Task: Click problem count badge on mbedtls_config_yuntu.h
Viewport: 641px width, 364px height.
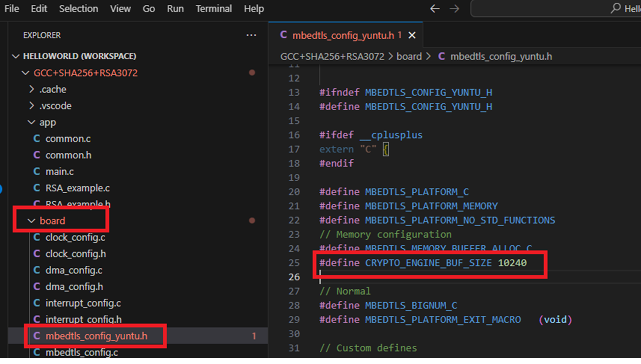Action: click(254, 336)
